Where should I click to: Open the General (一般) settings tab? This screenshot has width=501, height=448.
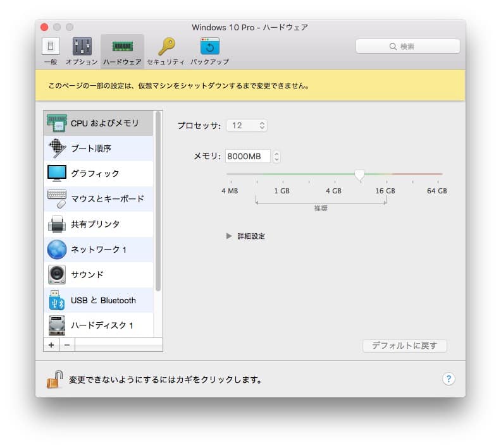[x=51, y=51]
